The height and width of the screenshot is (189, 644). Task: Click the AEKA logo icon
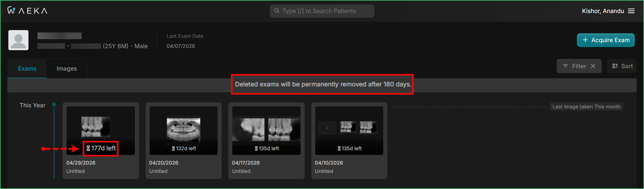[x=12, y=10]
